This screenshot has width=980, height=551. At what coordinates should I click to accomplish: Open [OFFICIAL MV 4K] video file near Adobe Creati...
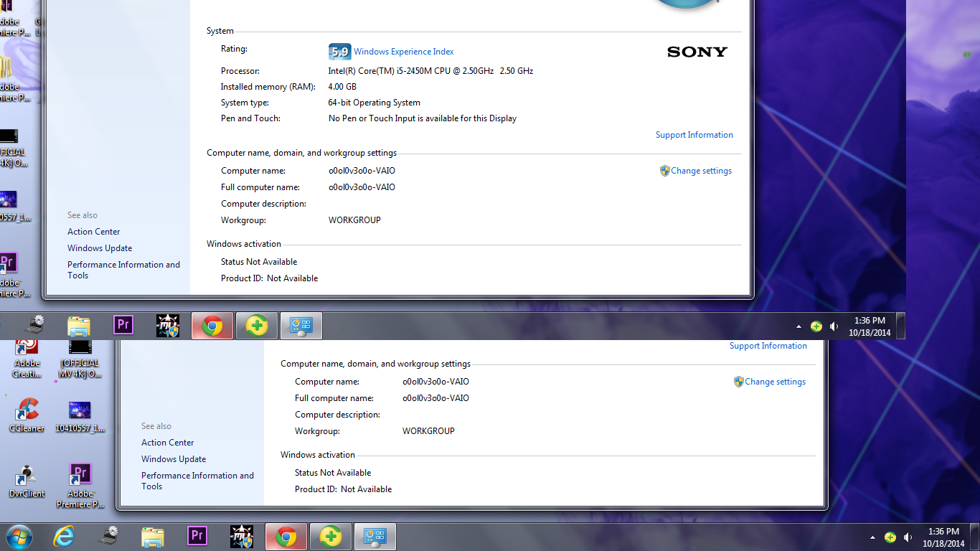(80, 359)
